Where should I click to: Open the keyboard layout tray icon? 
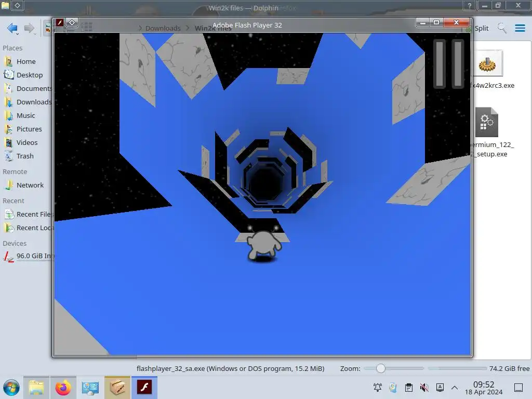click(440, 387)
